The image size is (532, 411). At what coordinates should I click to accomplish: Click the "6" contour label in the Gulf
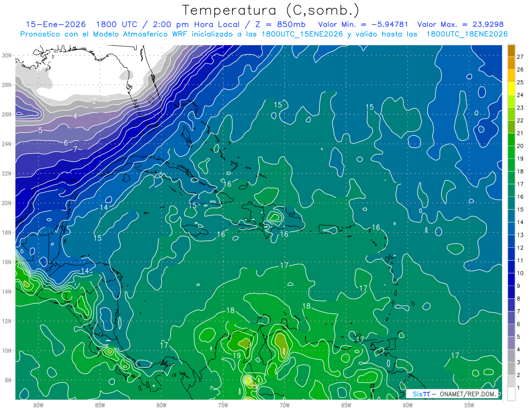pyautogui.click(x=66, y=143)
